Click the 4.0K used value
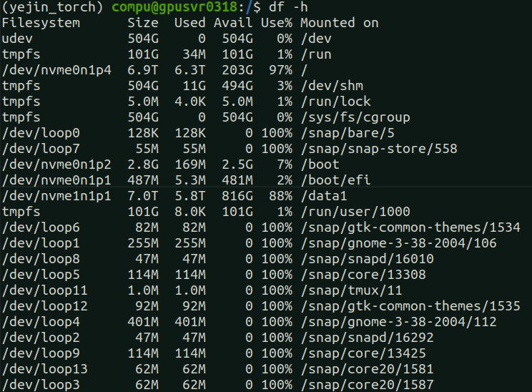 coord(190,102)
